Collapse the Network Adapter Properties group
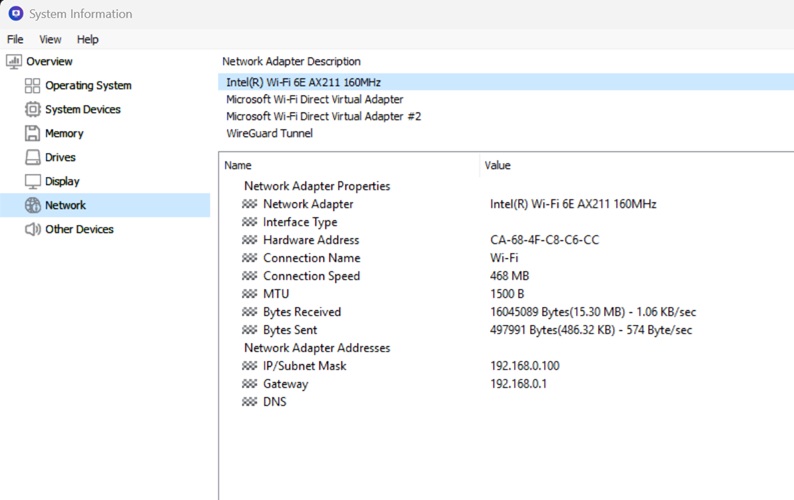 click(x=316, y=186)
